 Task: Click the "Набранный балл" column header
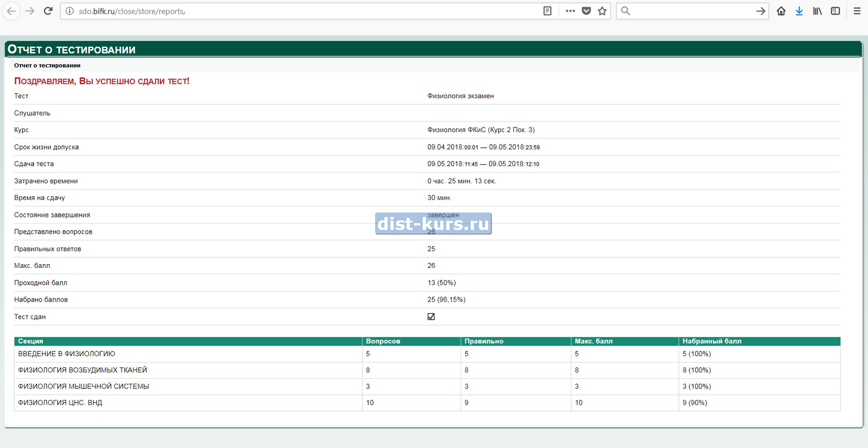pyautogui.click(x=712, y=341)
